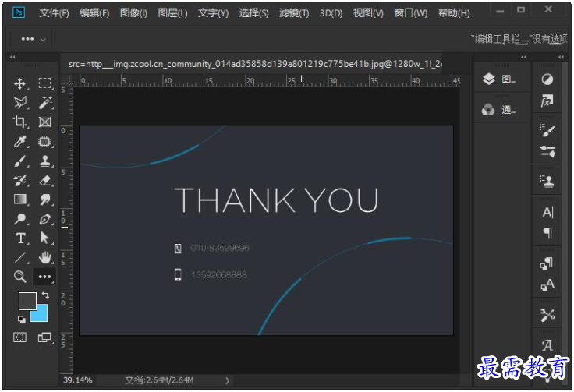Select the Pen tool

pos(45,219)
